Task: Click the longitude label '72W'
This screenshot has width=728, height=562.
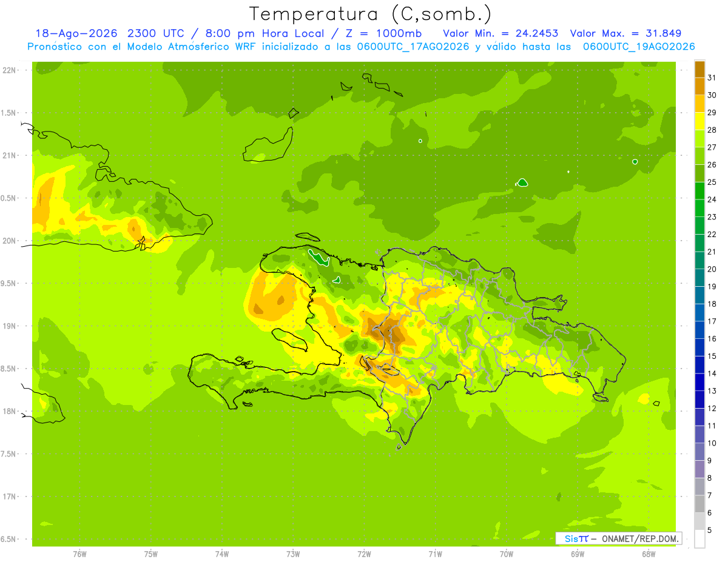Action: (x=364, y=554)
